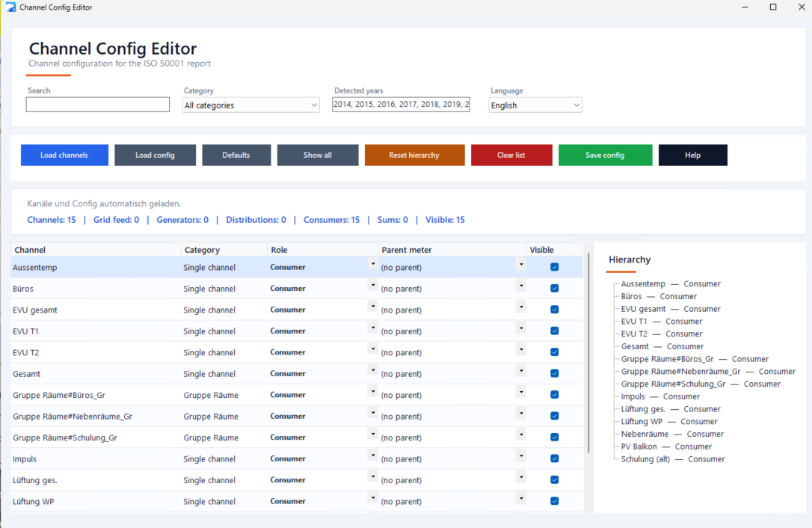Select the EVU gesamt channel cell in table

click(x=96, y=310)
